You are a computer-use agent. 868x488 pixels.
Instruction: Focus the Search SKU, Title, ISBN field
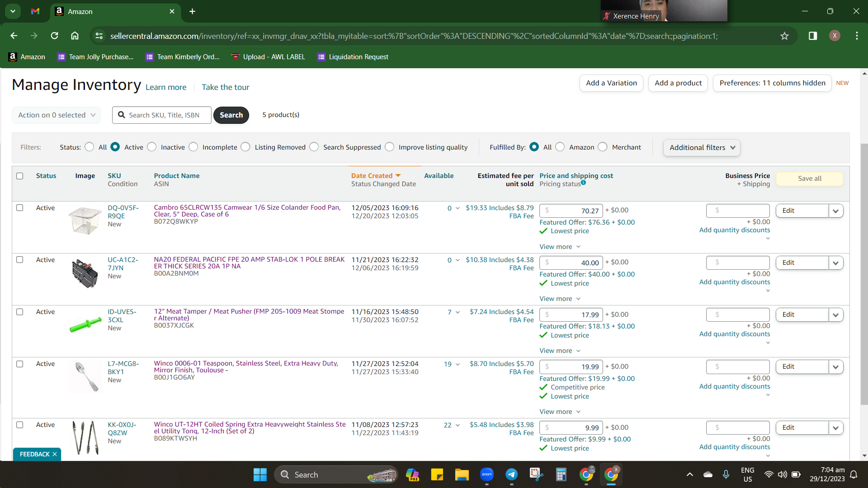coord(162,115)
